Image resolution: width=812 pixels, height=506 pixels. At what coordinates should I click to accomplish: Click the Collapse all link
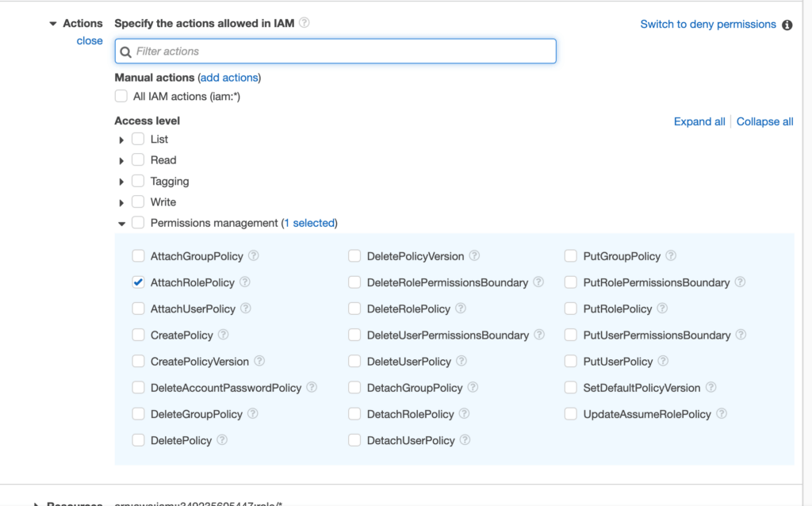pyautogui.click(x=764, y=121)
